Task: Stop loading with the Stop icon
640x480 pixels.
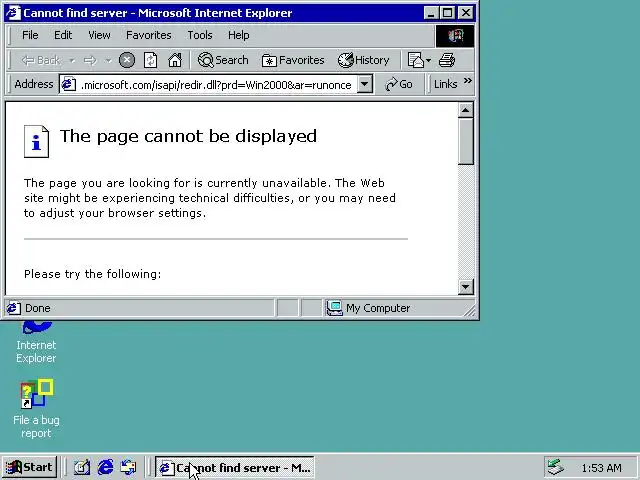Action: (x=127, y=60)
